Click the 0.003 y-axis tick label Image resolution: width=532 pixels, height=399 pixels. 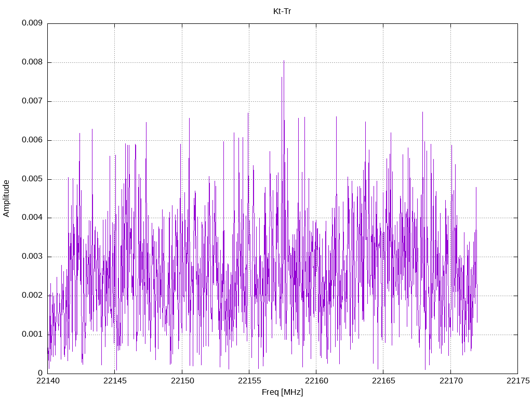pyautogui.click(x=32, y=257)
